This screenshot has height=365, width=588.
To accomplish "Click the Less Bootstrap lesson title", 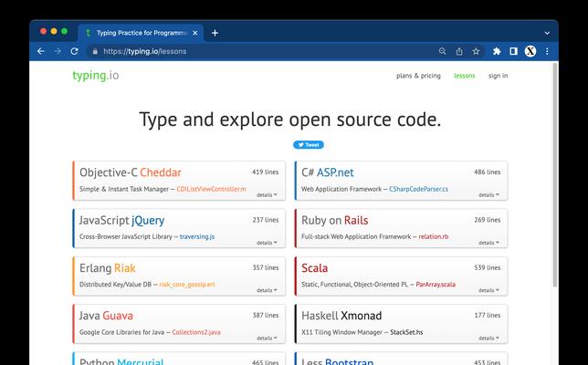I will pos(337,361).
